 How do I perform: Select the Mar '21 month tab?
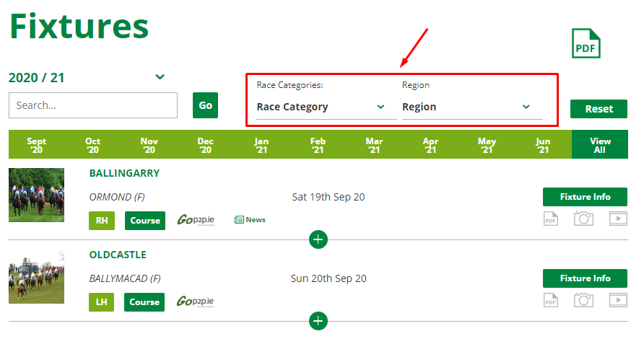(x=374, y=145)
